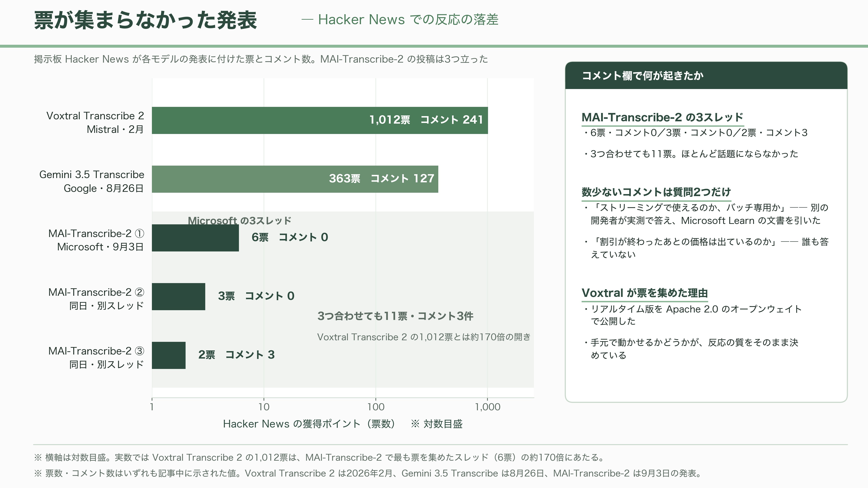Click the bullet mentioning Apache 2.0 のオープンウェイト
Viewport: 868px width, 488px height.
(x=693, y=315)
